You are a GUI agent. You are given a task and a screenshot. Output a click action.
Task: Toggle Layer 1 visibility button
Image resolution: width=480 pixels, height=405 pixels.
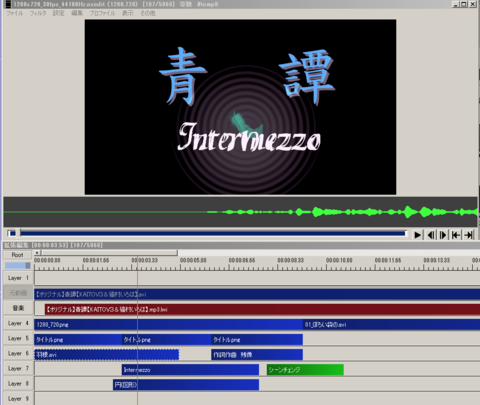[x=18, y=278]
